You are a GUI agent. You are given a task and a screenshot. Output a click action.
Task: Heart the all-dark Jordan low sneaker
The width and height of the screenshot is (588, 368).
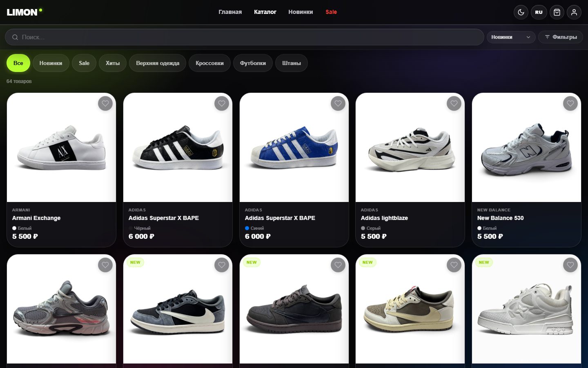(x=338, y=265)
